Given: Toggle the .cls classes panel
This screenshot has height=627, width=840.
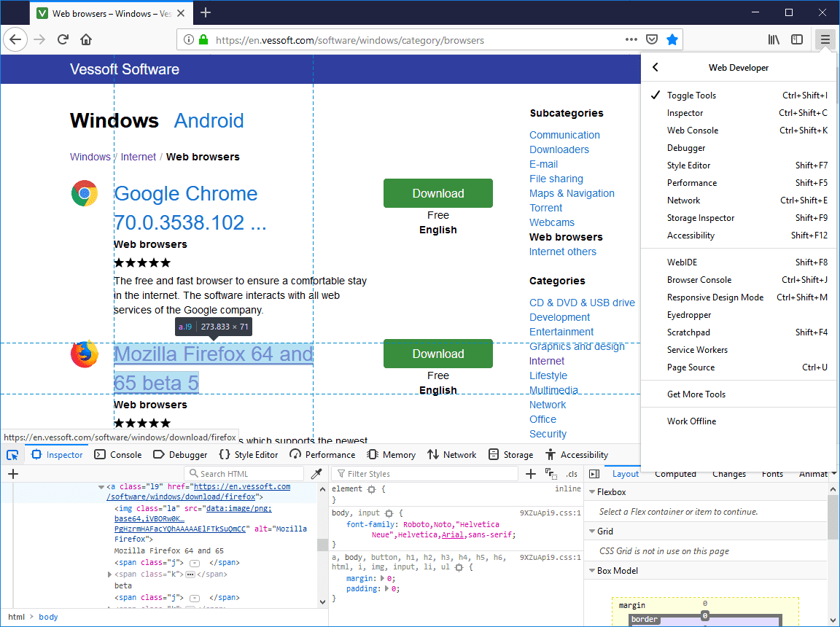Looking at the screenshot, I should 572,474.
